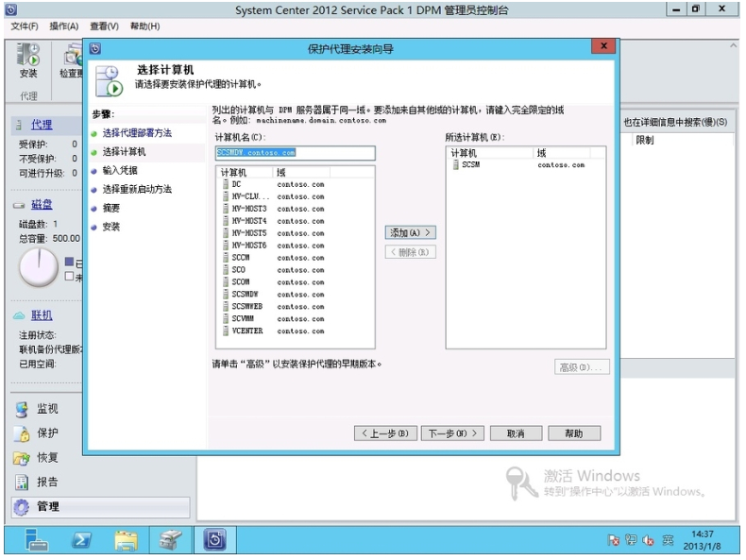746x560 pixels.
Task: Select HV-HOST3 in the computer list
Action: click(295, 209)
